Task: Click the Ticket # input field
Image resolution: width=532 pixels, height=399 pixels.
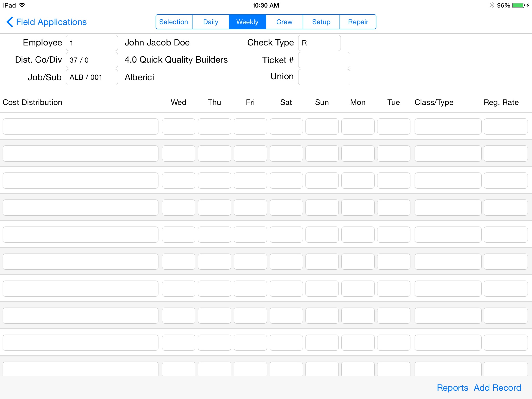Action: [324, 59]
